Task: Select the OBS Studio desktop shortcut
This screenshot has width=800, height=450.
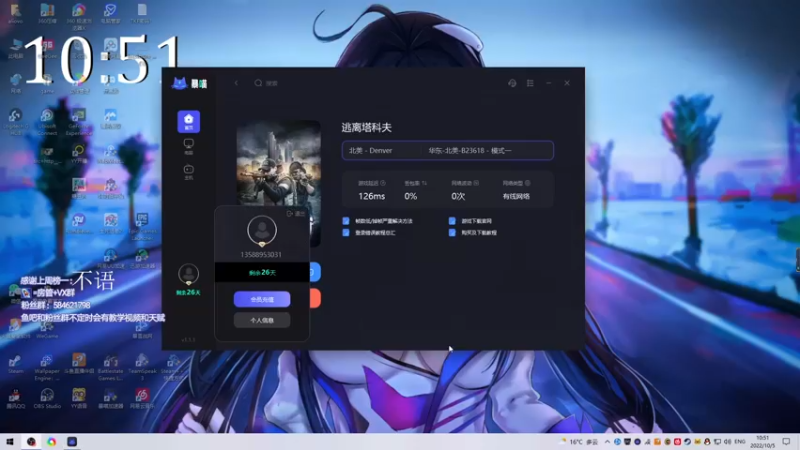Action: pyautogui.click(x=47, y=398)
